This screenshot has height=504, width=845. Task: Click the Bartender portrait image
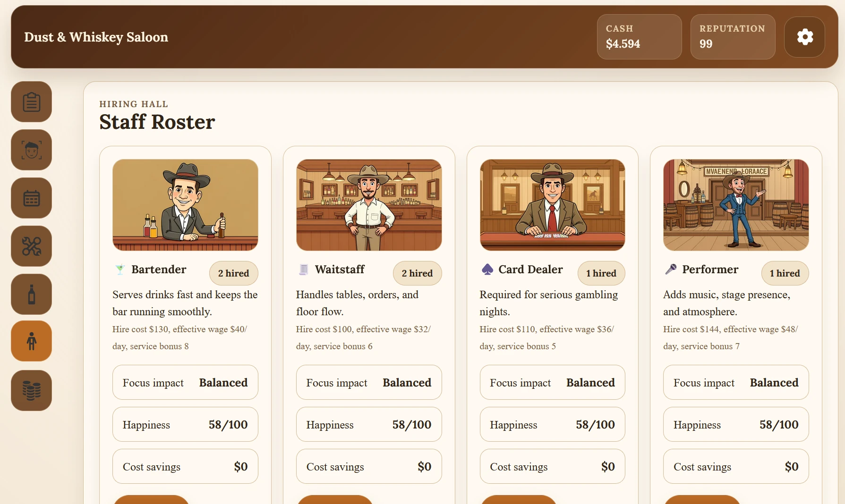(x=185, y=205)
